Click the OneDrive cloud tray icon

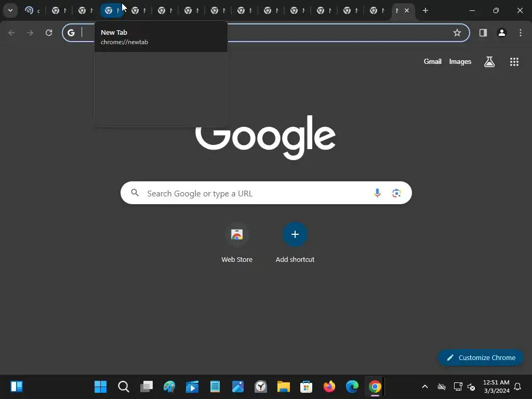pos(442,387)
